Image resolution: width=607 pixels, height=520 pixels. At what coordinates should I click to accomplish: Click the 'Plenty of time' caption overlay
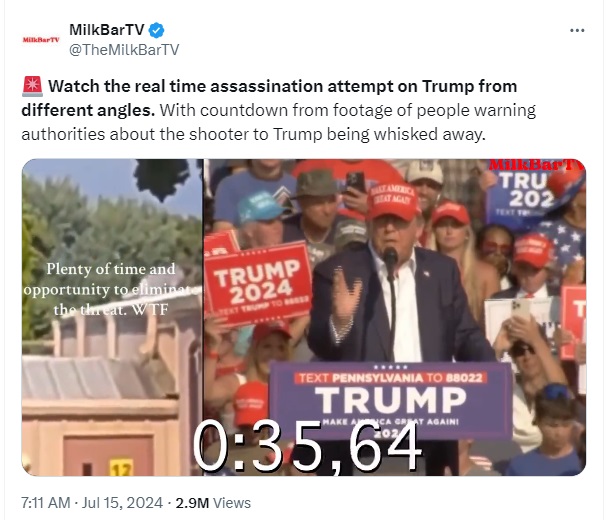tap(111, 289)
